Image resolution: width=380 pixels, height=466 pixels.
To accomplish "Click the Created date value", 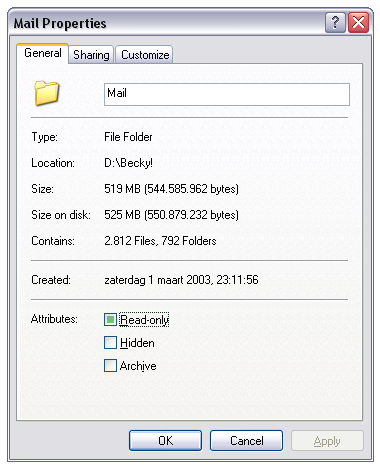I will tap(181, 280).
